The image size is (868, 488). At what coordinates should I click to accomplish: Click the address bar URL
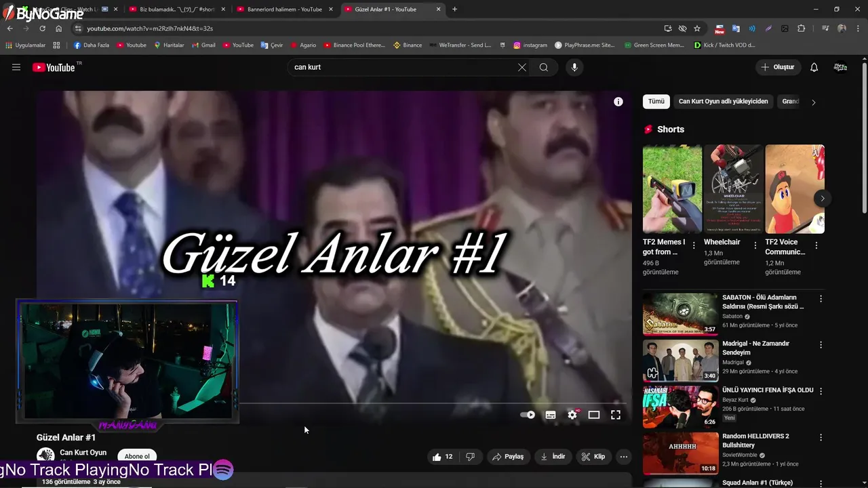(150, 28)
